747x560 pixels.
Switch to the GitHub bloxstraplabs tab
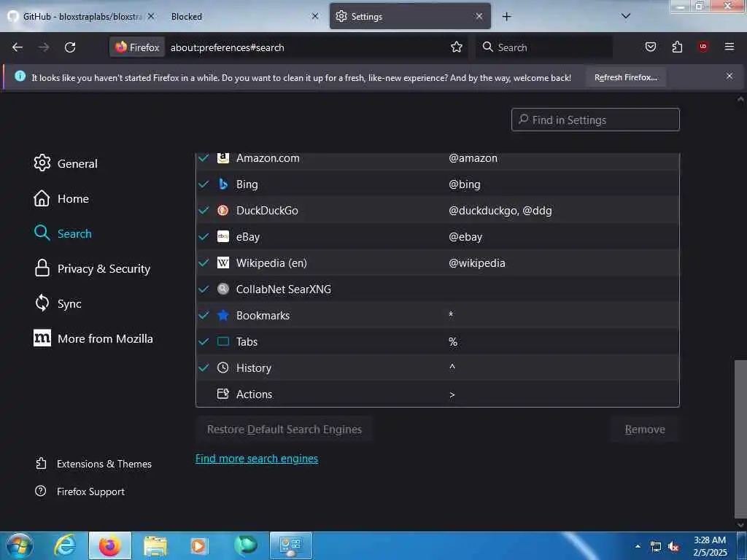(x=81, y=16)
